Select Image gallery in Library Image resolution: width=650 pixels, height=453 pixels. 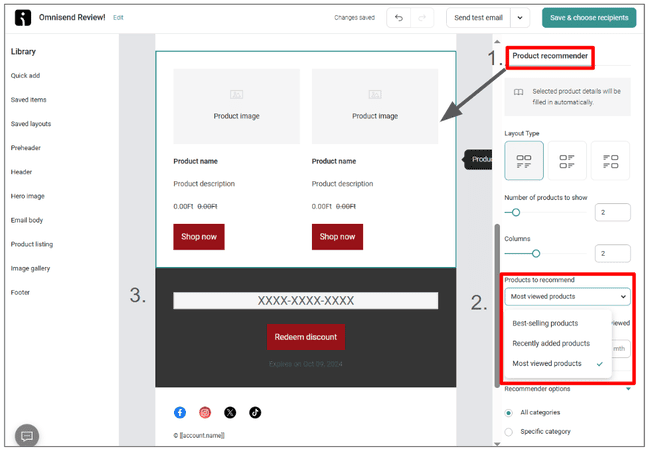(30, 268)
